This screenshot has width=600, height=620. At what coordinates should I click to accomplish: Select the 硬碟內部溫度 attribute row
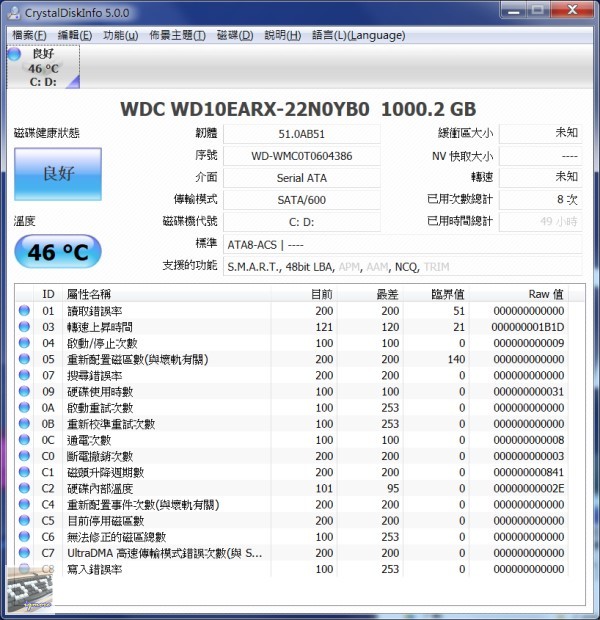(x=291, y=488)
